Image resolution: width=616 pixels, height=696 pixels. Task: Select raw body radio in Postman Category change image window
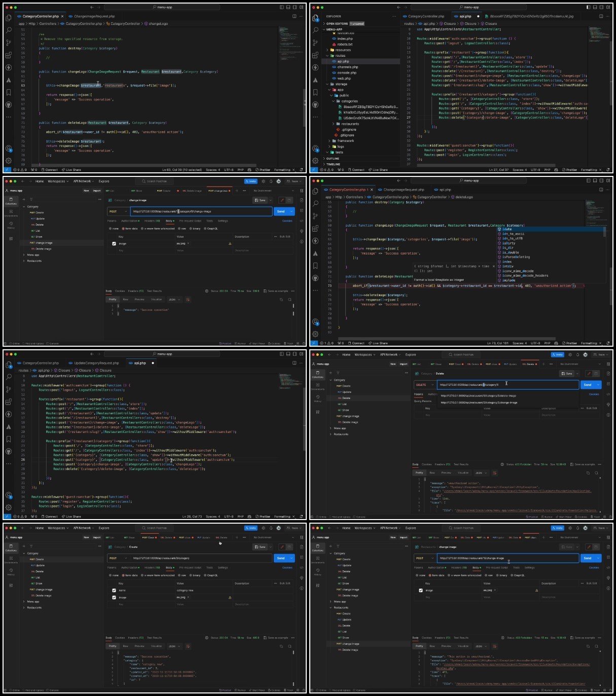[x=179, y=229]
